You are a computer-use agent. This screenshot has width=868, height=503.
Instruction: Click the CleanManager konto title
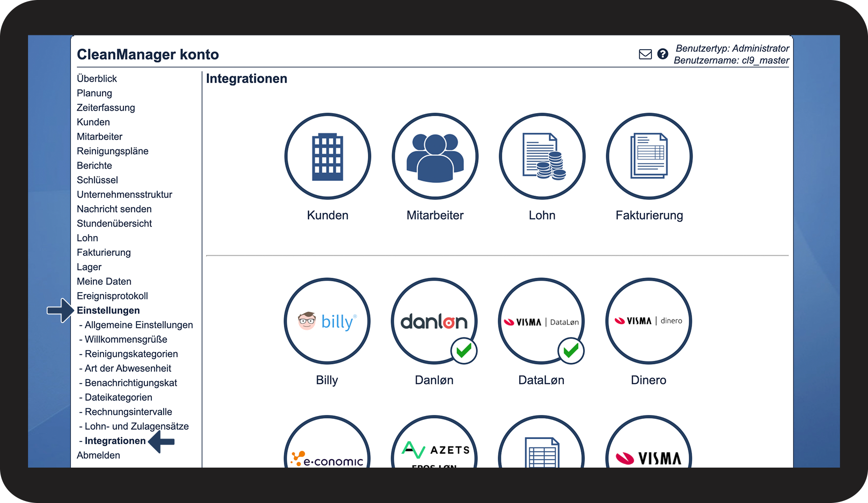click(x=148, y=55)
